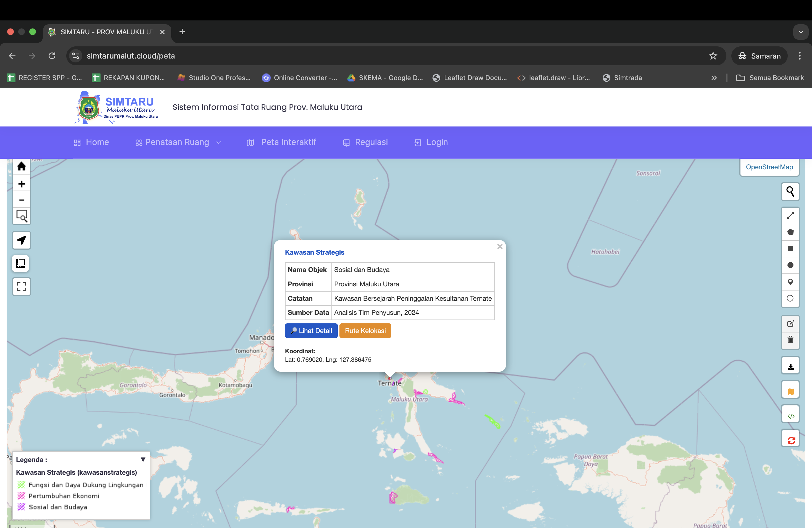The image size is (812, 528).
Task: Select the draw rectangle tool
Action: click(x=790, y=249)
